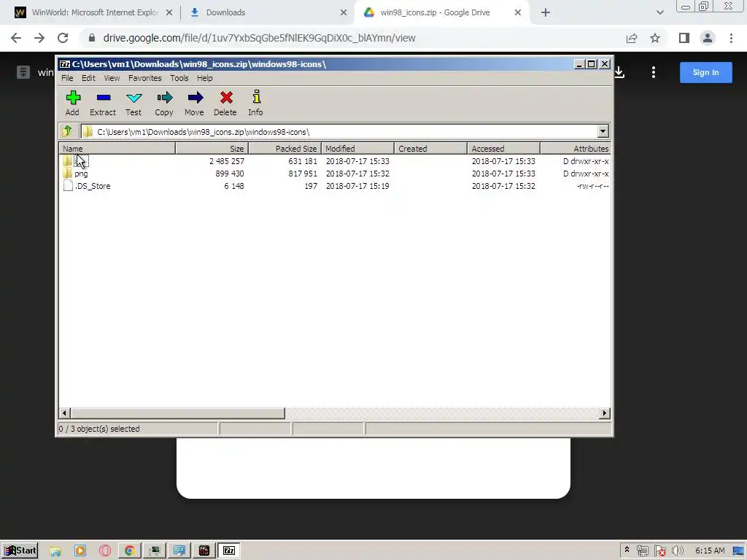
Task: Open Info from the 7-Zip toolbar
Action: tap(256, 103)
